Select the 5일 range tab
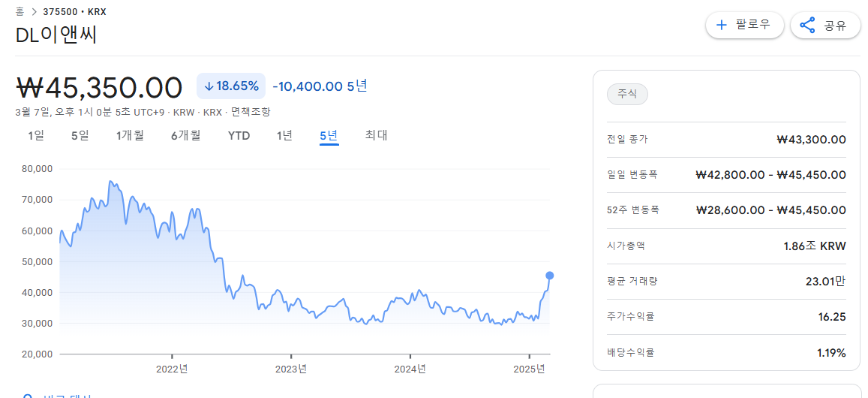 [x=80, y=135]
